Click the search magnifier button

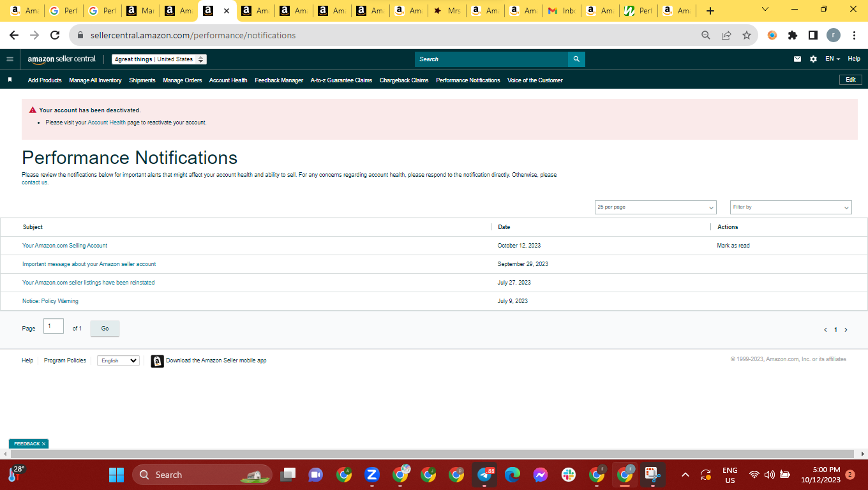[576, 59]
